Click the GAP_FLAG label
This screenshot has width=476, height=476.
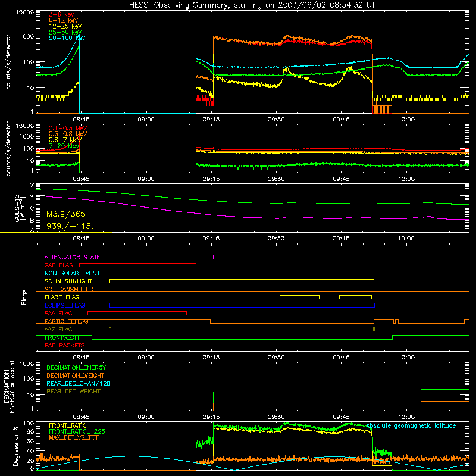click(58, 265)
